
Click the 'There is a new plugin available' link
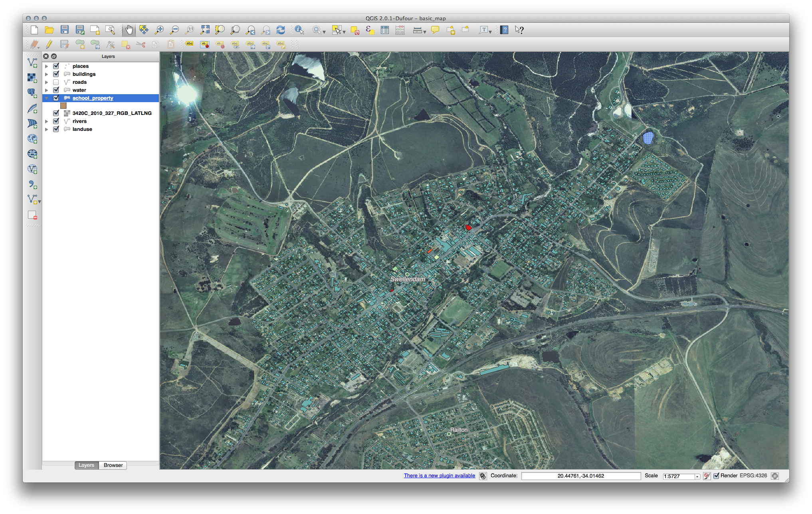coord(439,475)
